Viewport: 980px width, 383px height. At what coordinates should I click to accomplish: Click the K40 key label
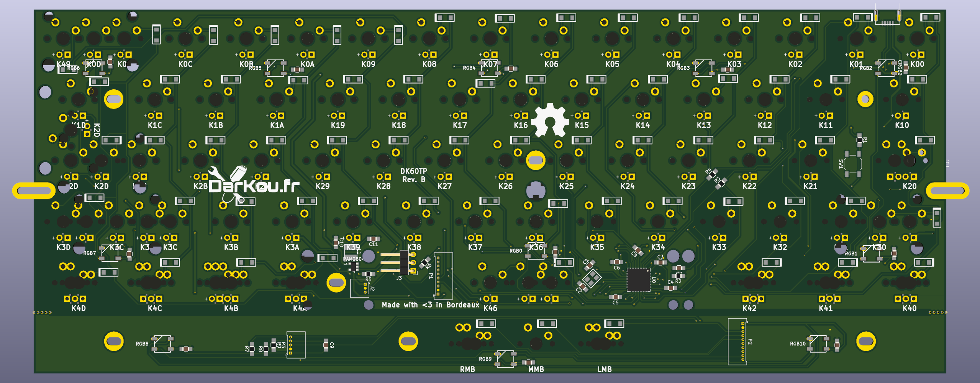coord(910,308)
